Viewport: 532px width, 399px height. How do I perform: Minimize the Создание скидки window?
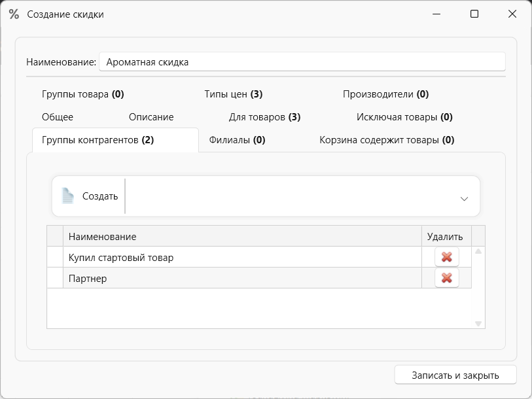(x=436, y=14)
